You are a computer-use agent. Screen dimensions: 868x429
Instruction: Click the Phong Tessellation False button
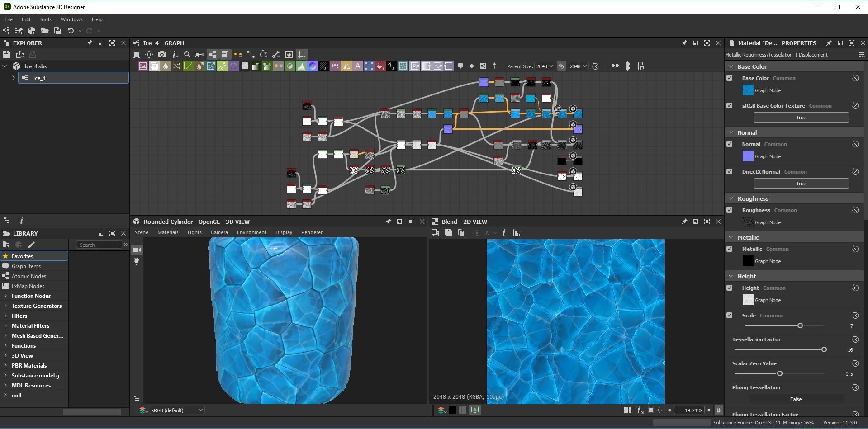796,399
